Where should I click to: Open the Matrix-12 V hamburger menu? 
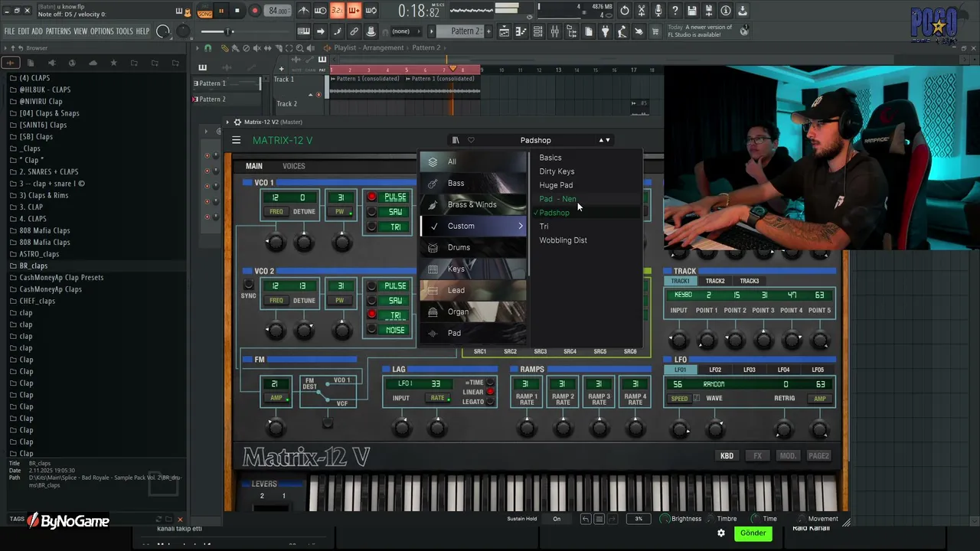[x=236, y=140]
